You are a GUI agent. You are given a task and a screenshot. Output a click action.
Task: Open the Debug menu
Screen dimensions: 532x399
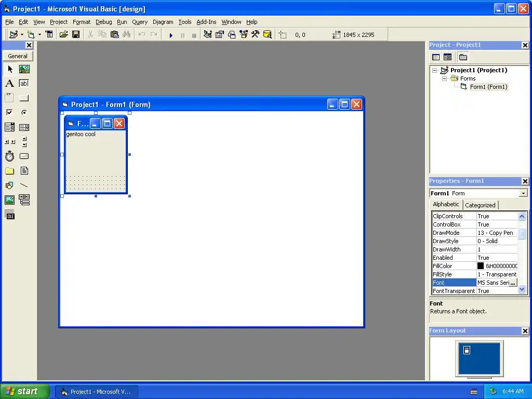104,22
